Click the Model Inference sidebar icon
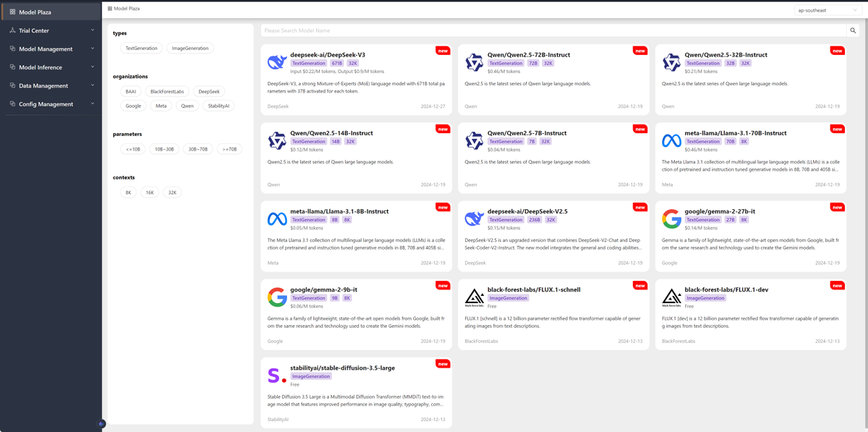Screen dimensions: 868x432 coord(12,67)
